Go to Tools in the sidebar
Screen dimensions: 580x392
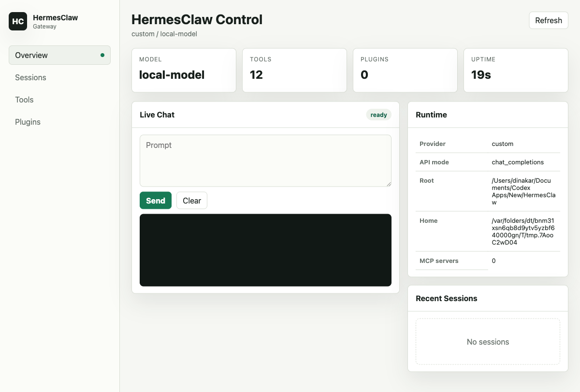point(59,100)
